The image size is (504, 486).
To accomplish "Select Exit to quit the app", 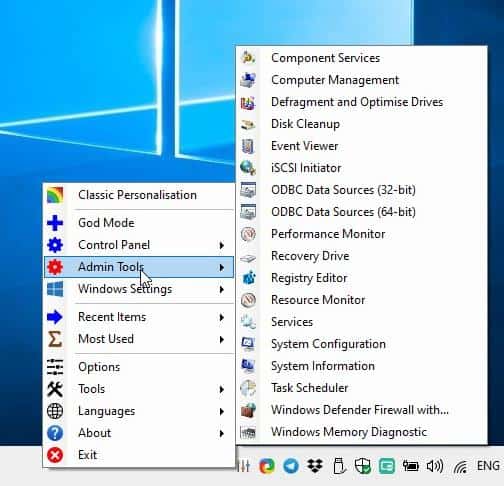I will click(x=139, y=455).
